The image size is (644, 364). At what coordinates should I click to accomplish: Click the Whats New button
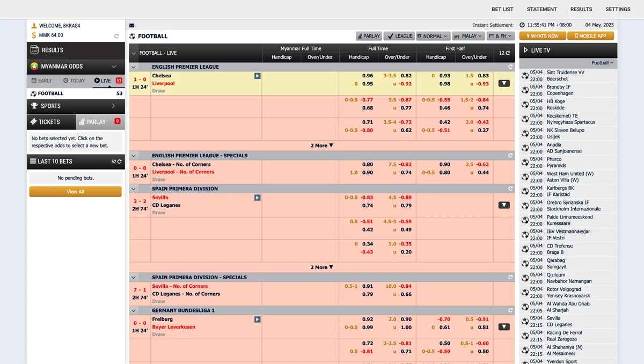coord(542,36)
